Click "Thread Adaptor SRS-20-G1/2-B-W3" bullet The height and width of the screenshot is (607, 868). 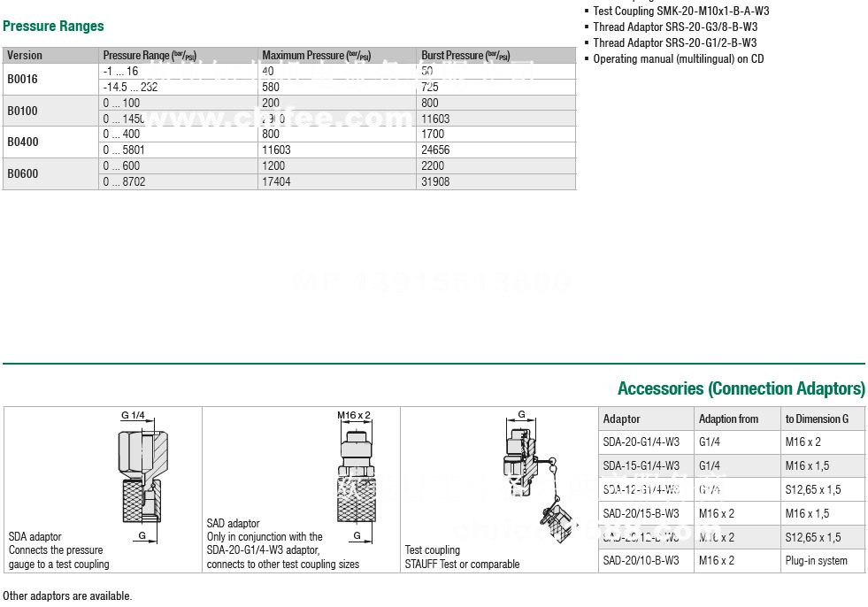coord(675,43)
